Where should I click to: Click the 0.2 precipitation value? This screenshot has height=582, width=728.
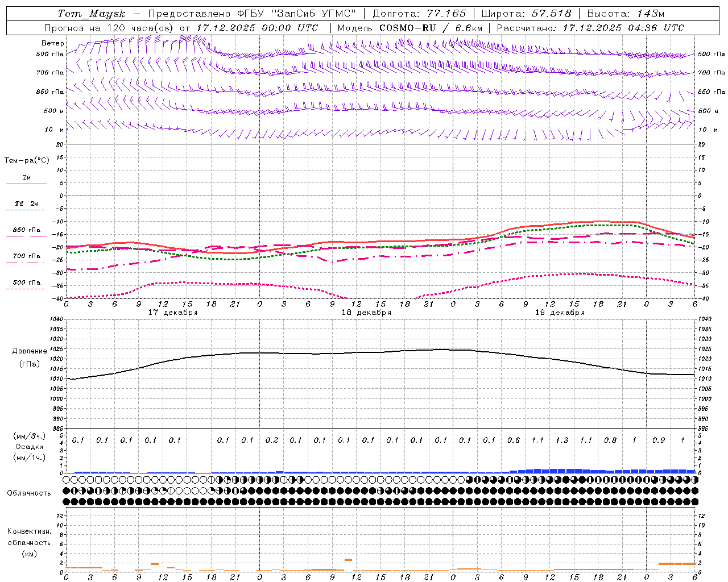pyautogui.click(x=271, y=440)
